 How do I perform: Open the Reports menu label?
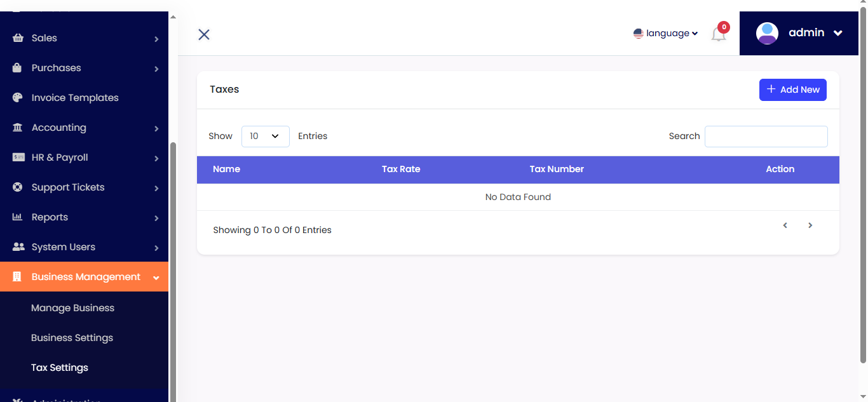click(50, 217)
